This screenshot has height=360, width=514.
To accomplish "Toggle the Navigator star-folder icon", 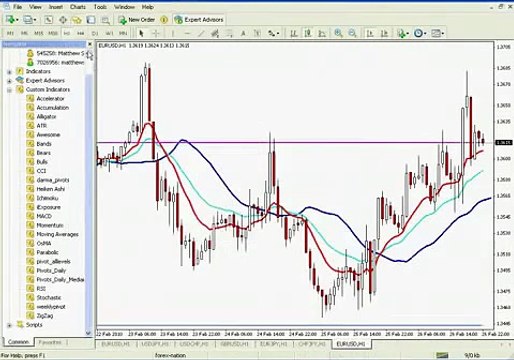I will coord(77,20).
